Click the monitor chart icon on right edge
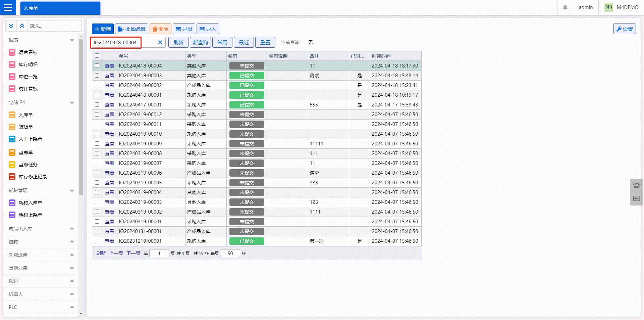 coord(637,198)
